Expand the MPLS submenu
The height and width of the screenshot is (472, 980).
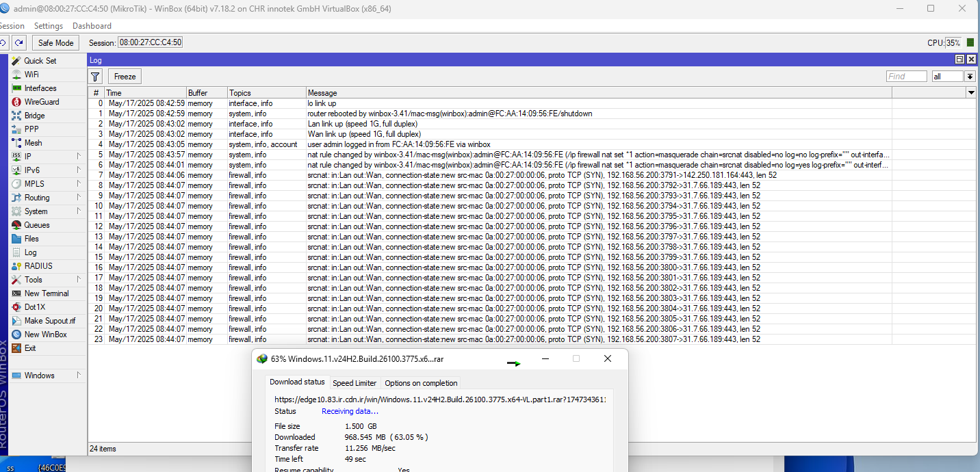click(78, 184)
